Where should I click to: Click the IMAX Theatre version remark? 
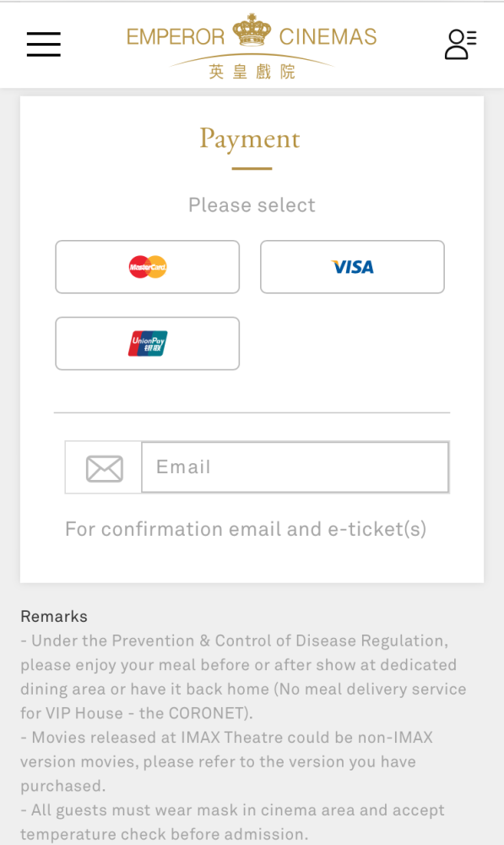click(227, 761)
